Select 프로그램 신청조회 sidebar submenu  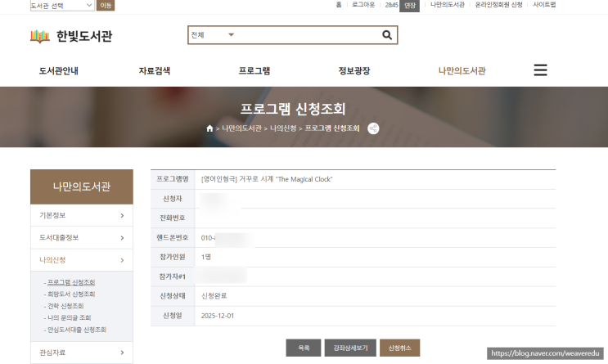[71, 282]
